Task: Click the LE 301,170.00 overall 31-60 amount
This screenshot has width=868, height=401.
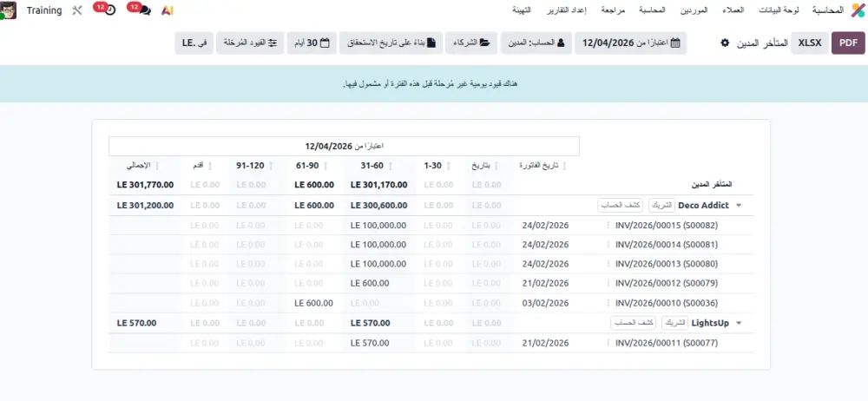Action: tap(379, 185)
